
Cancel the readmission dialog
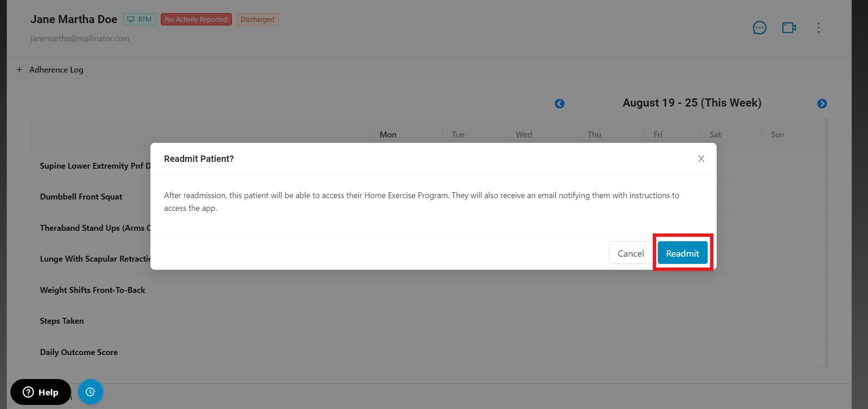630,253
